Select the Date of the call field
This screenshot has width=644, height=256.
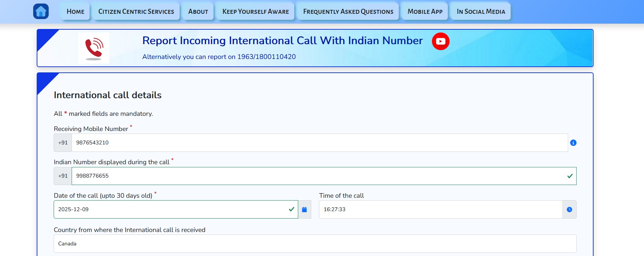coord(169,209)
